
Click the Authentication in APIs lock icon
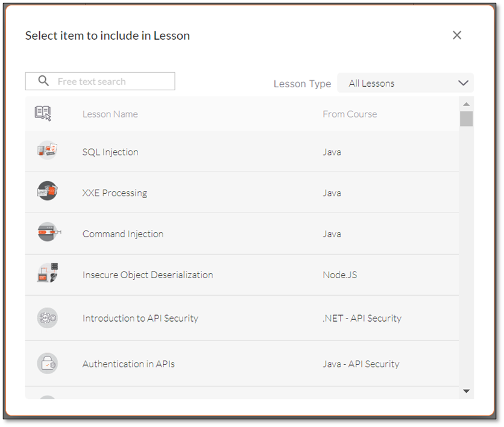[47, 364]
